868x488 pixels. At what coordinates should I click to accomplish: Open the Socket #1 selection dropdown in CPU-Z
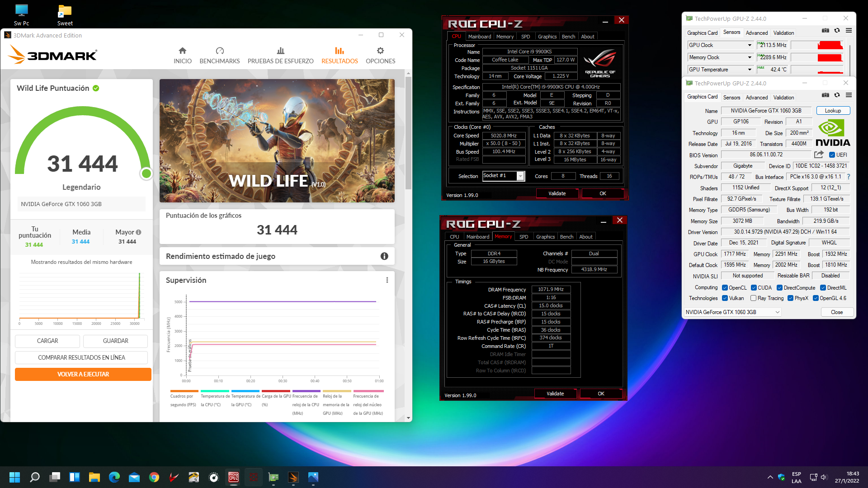pos(520,176)
